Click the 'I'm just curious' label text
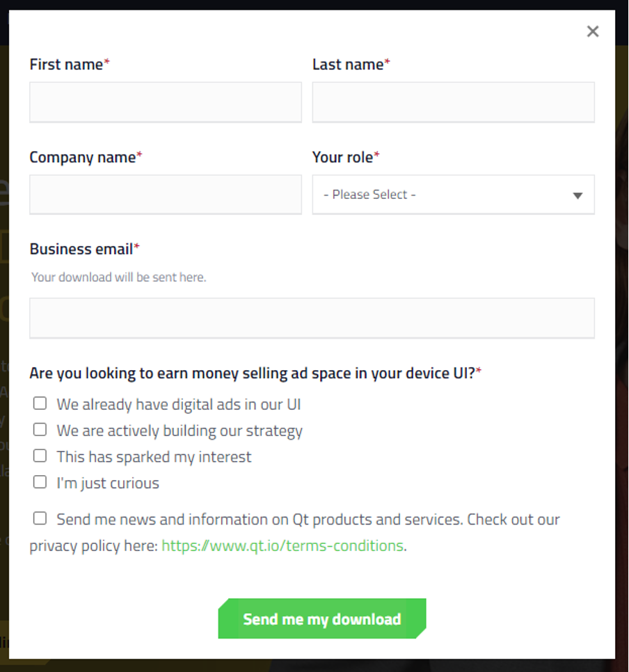629x672 pixels. pyautogui.click(x=108, y=483)
